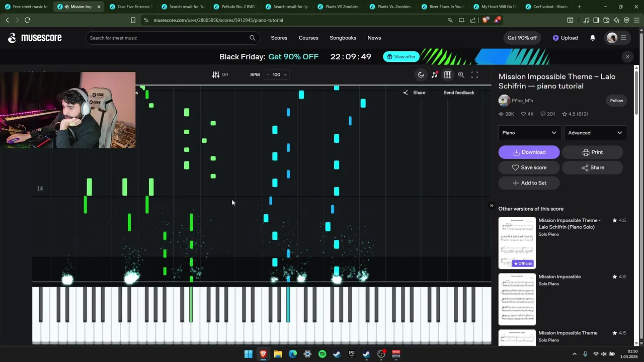Click the Upload button
This screenshot has height=362, width=644.
[x=565, y=38]
